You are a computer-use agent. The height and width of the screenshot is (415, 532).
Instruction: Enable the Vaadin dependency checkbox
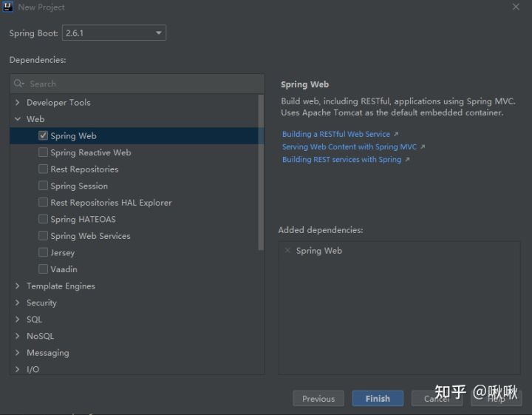(x=43, y=269)
